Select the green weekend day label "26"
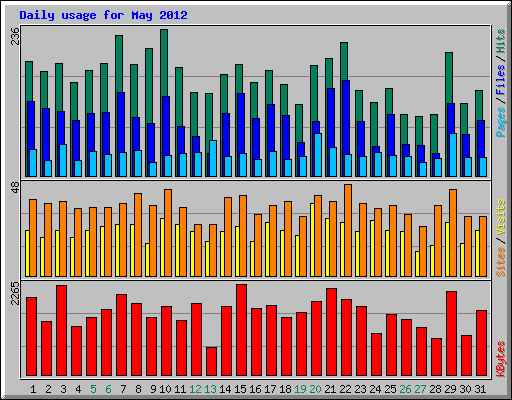The height and width of the screenshot is (400, 512). pyautogui.click(x=405, y=389)
